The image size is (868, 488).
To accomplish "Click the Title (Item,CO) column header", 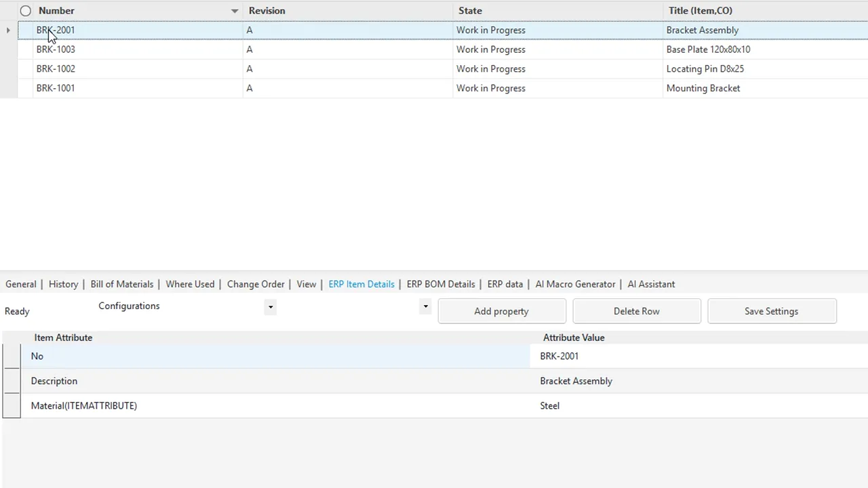I will point(766,11).
